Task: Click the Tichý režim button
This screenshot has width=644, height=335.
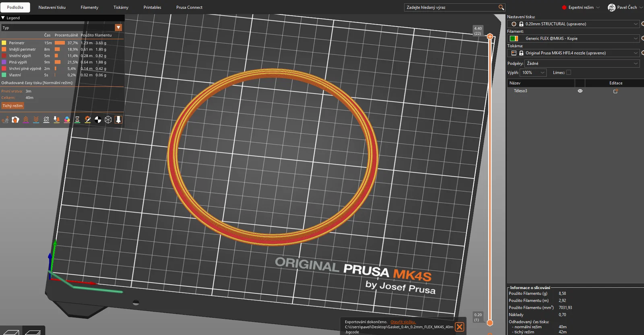Action: tap(12, 106)
